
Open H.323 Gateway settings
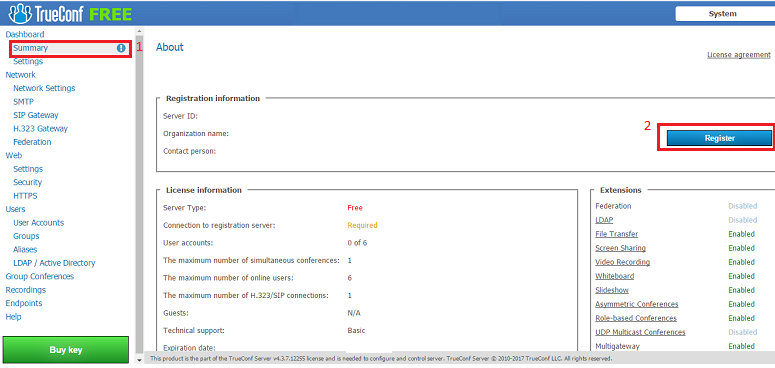41,128
